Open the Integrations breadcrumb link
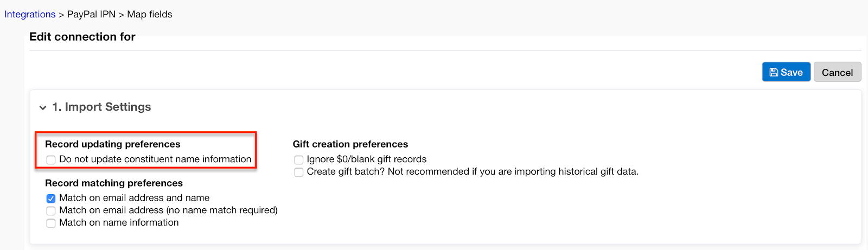This screenshot has width=868, height=250. pos(30,14)
